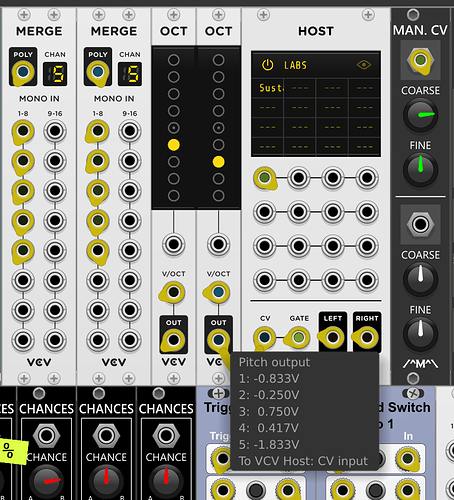The height and width of the screenshot is (500, 454).
Task: Click the upper MAN. CV output jack
Action: [x=420, y=60]
